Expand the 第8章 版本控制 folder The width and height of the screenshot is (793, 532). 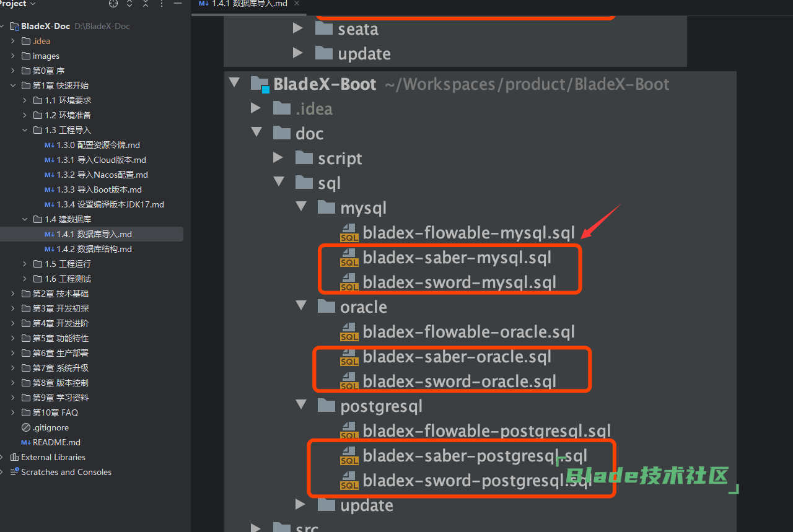tap(13, 383)
